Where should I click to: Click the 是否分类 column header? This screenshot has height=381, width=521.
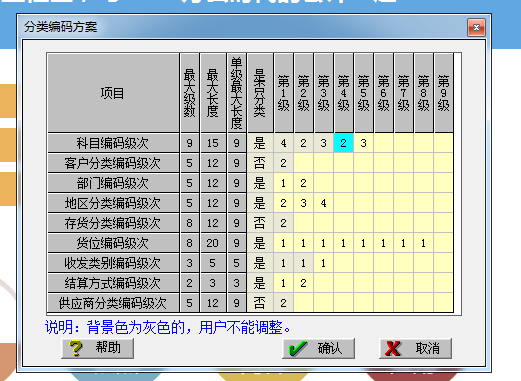[x=260, y=93]
